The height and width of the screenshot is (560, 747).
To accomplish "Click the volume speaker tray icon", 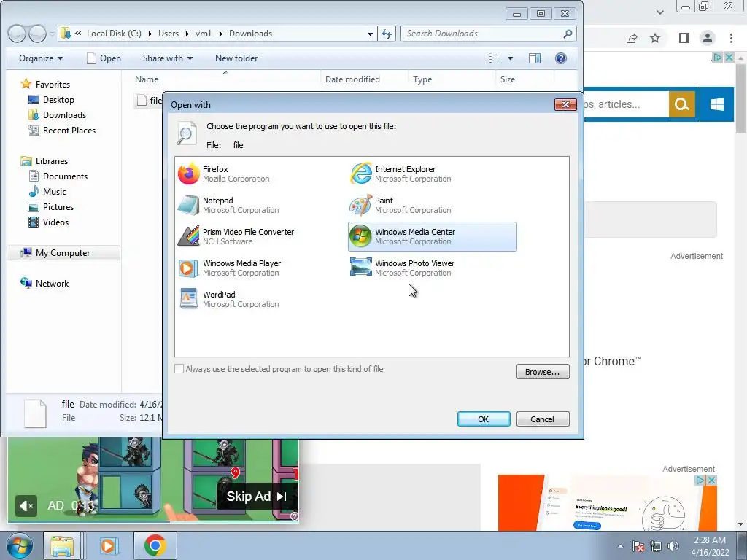I will coord(673,546).
